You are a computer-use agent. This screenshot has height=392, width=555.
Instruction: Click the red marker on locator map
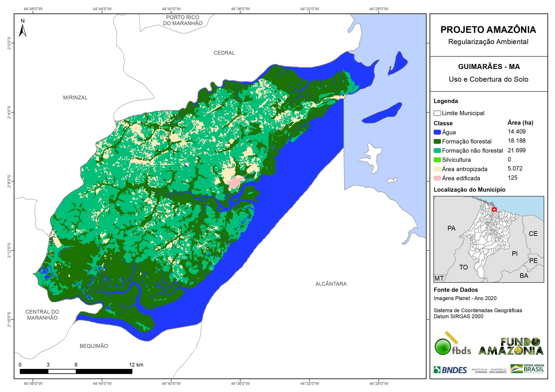coord(494,209)
